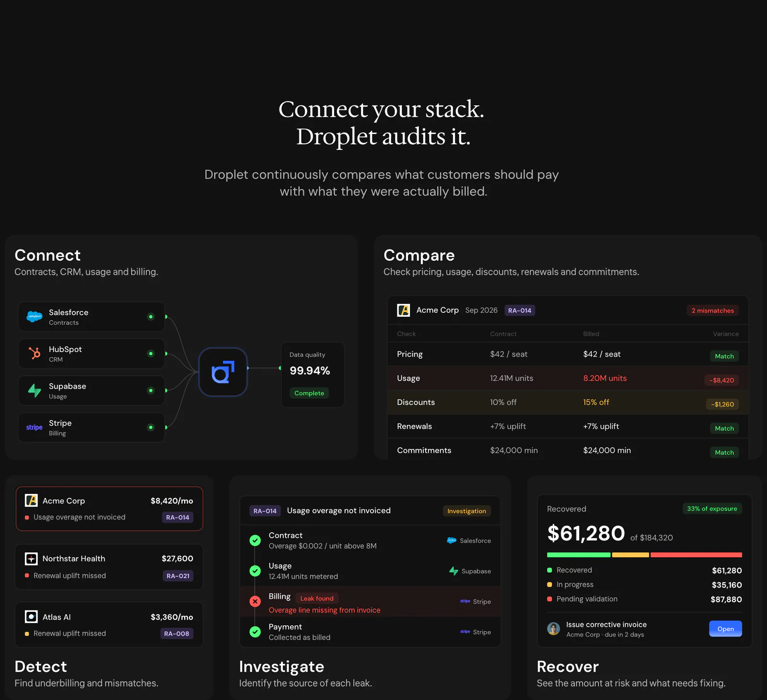Click the Overage line missing from invoice text
Screen dimensions: 767x700
tap(325, 610)
